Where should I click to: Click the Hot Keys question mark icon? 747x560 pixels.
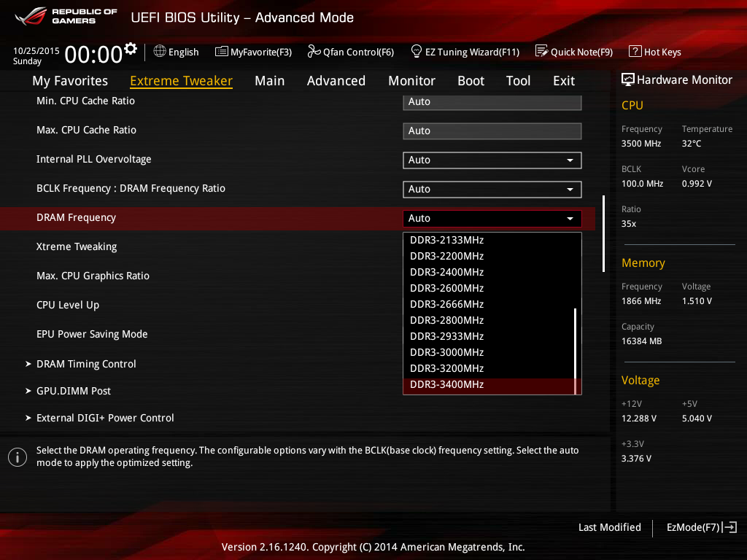635,52
